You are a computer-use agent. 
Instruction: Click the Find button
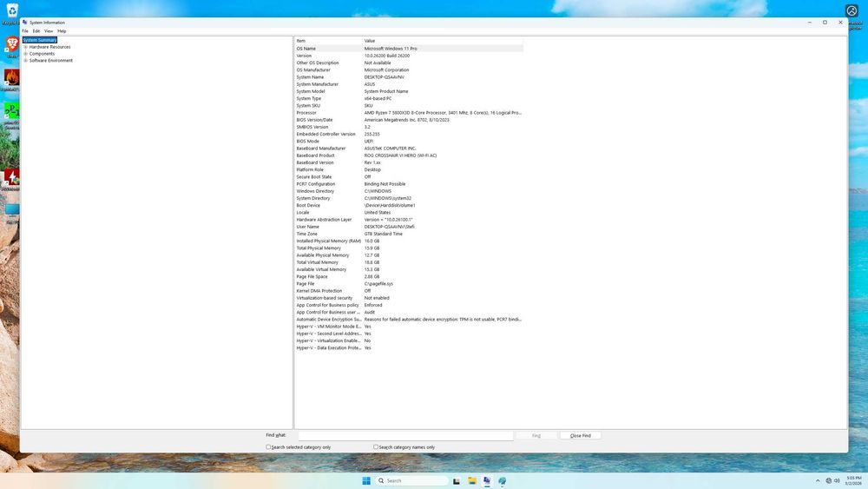[x=536, y=436]
